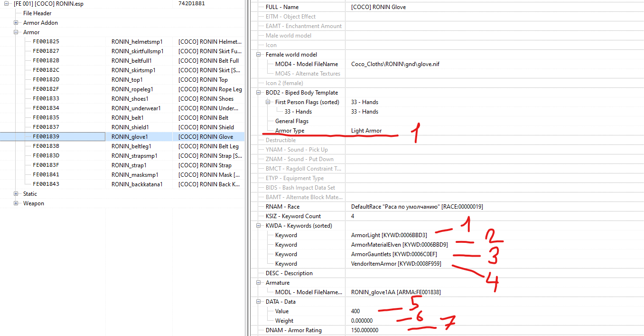The width and height of the screenshot is (644, 336).
Task: Click FormID FE001841 in the tree
Action: [46, 175]
